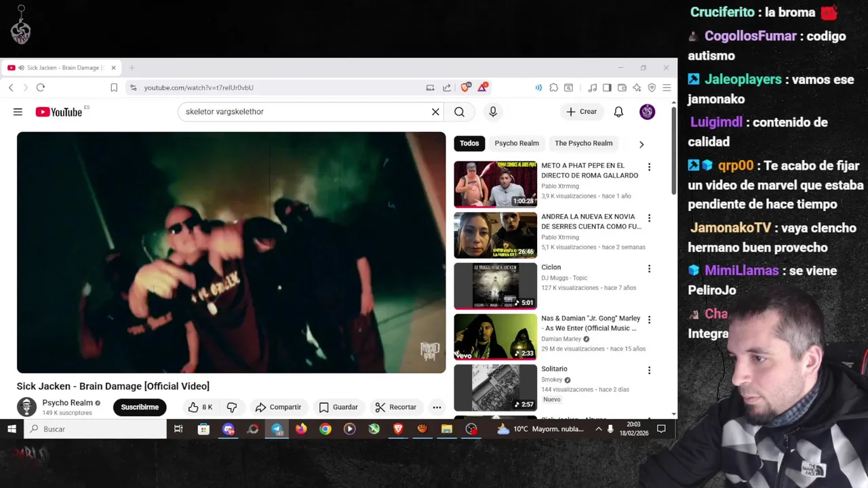Close the Sick Jacken browser tab

coord(113,68)
